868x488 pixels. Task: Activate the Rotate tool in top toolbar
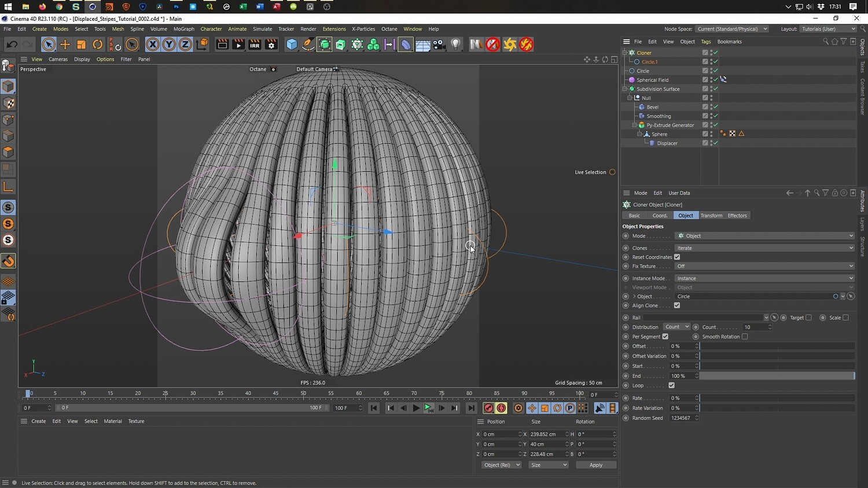point(98,45)
